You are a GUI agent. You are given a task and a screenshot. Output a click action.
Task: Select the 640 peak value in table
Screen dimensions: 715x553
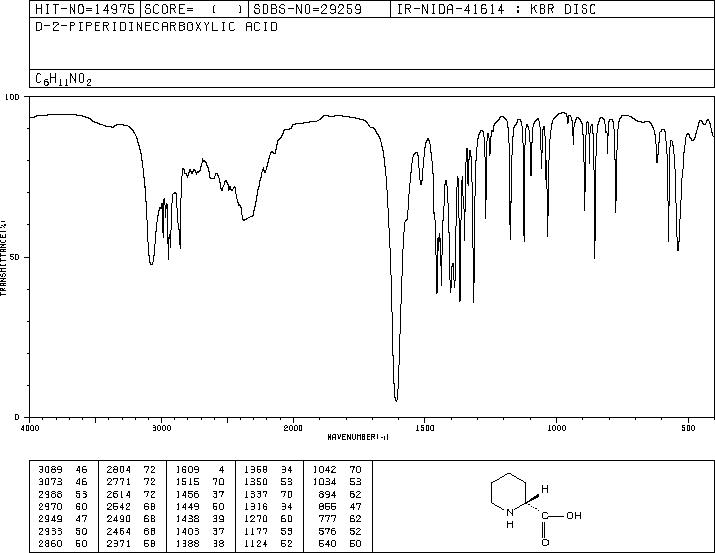327,544
